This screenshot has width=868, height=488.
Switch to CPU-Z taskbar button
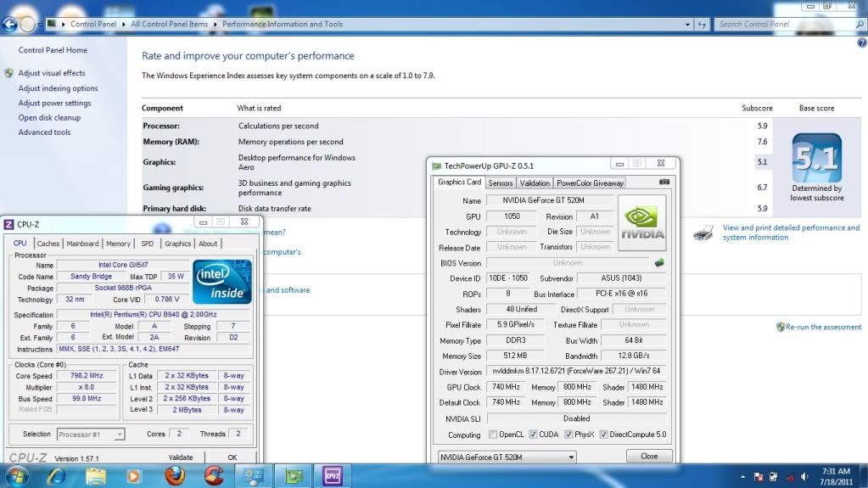click(332, 476)
